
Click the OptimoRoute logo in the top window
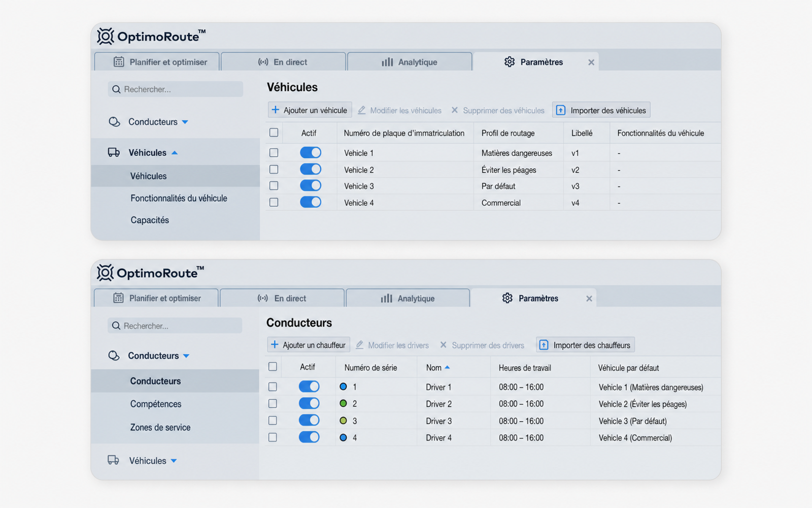[151, 36]
